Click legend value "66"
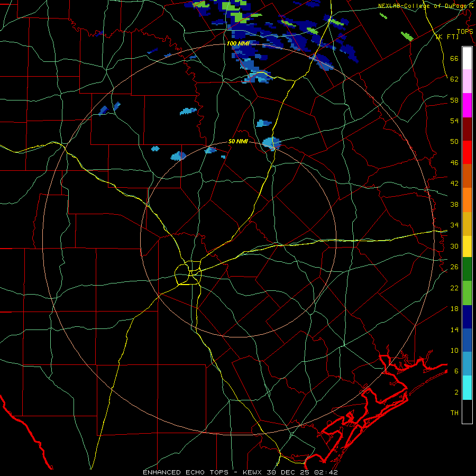This screenshot has width=476, height=476. (x=454, y=58)
